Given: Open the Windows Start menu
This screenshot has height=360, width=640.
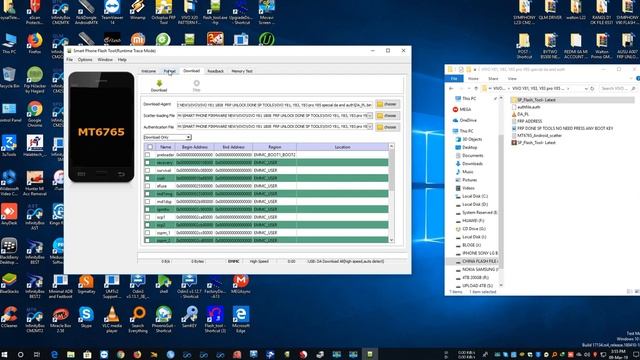Looking at the screenshot, I should [x=5, y=355].
